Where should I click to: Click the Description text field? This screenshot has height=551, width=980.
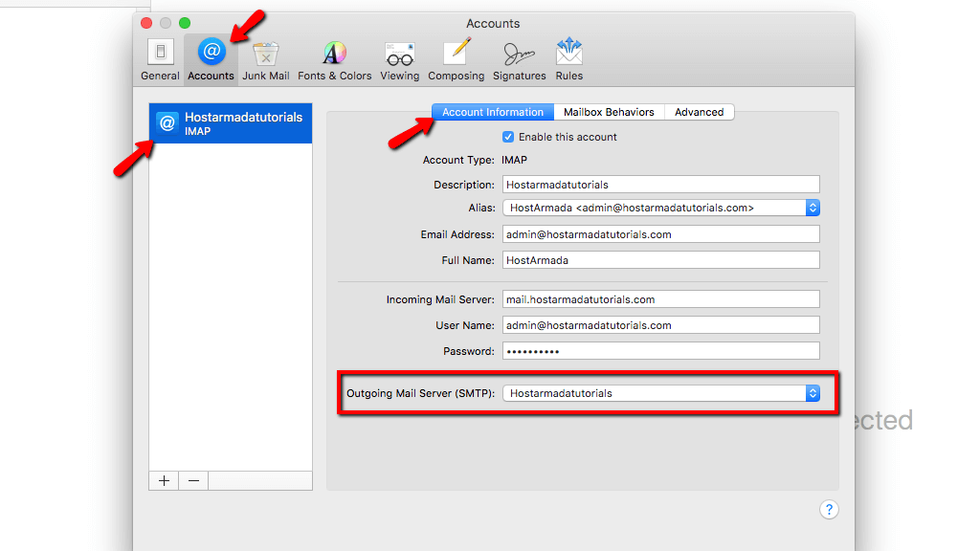coord(661,185)
